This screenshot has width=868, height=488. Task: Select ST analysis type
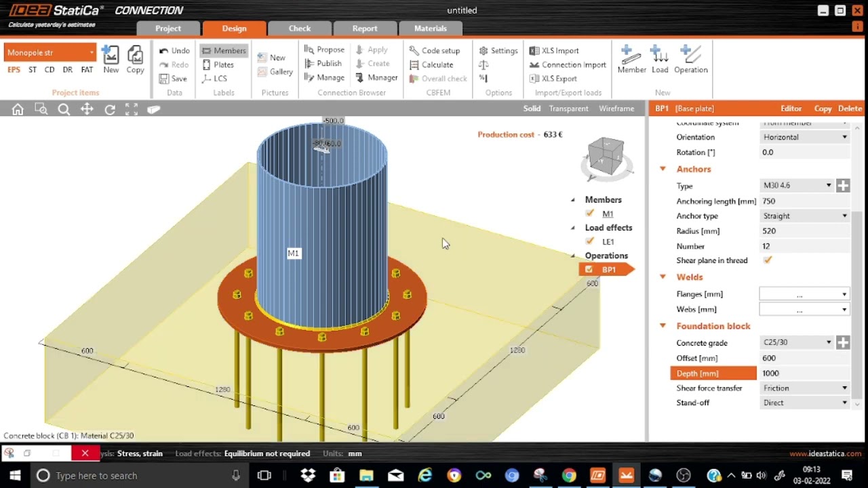(x=33, y=70)
